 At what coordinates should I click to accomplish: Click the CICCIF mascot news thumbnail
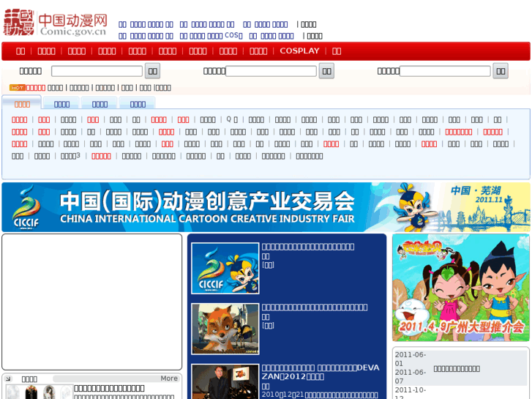(225, 268)
